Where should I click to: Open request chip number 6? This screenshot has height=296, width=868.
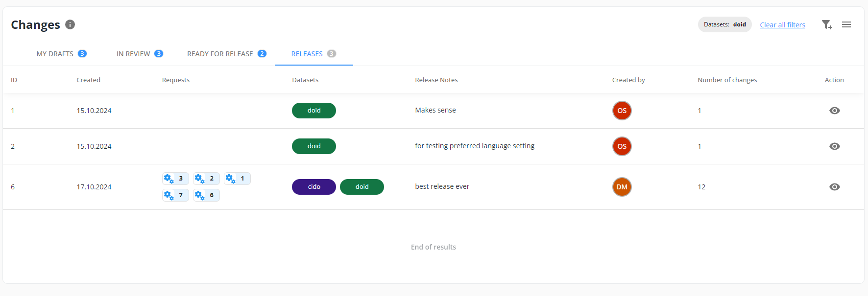coord(206,195)
